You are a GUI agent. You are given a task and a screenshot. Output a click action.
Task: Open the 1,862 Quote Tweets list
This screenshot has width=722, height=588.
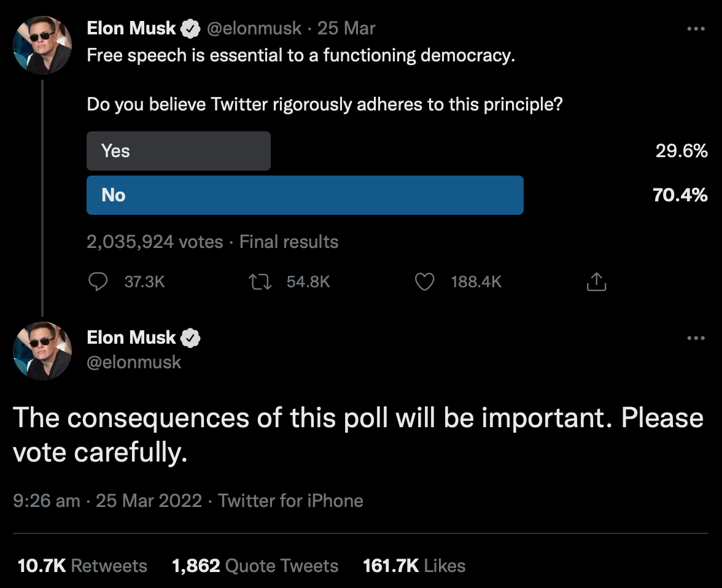255,566
